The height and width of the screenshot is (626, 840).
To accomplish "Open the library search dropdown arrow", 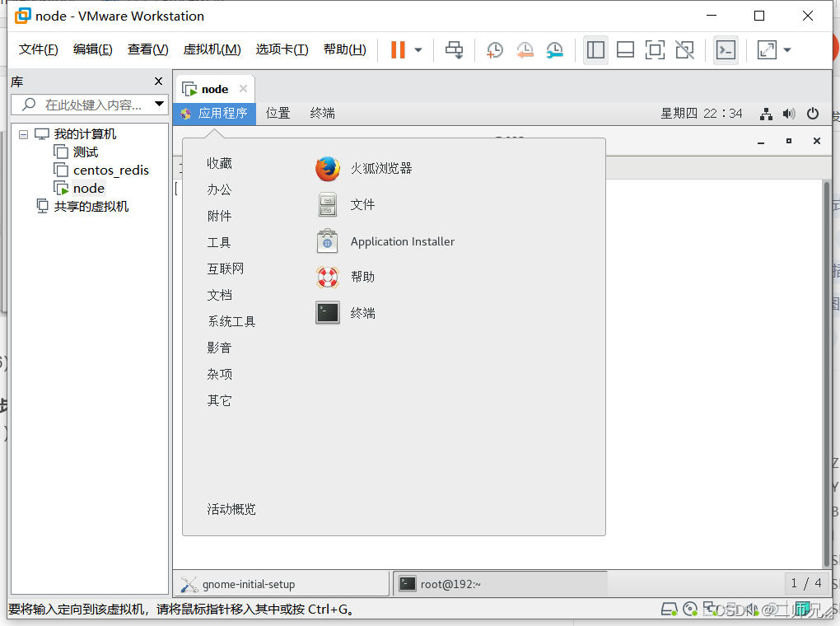I will tap(159, 104).
